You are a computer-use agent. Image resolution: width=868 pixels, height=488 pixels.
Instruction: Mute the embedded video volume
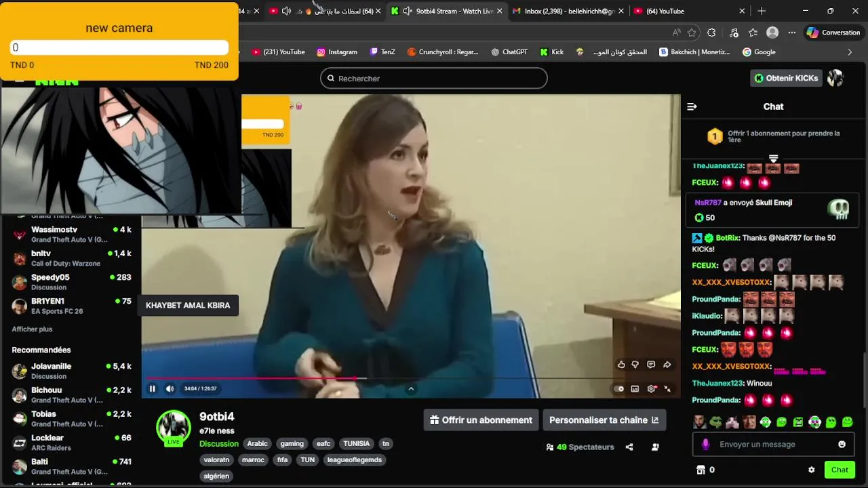coord(170,388)
